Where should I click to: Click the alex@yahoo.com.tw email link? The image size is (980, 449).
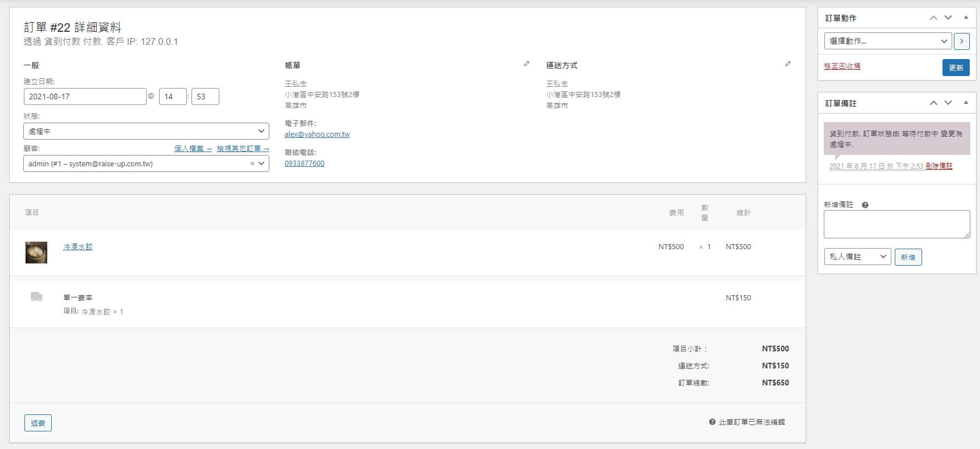[317, 135]
